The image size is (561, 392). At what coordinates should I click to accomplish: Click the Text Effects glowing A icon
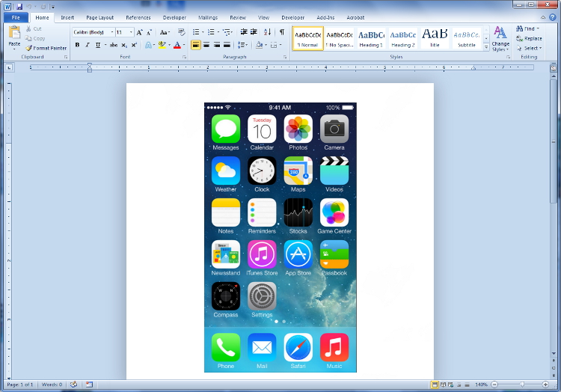pyautogui.click(x=148, y=45)
